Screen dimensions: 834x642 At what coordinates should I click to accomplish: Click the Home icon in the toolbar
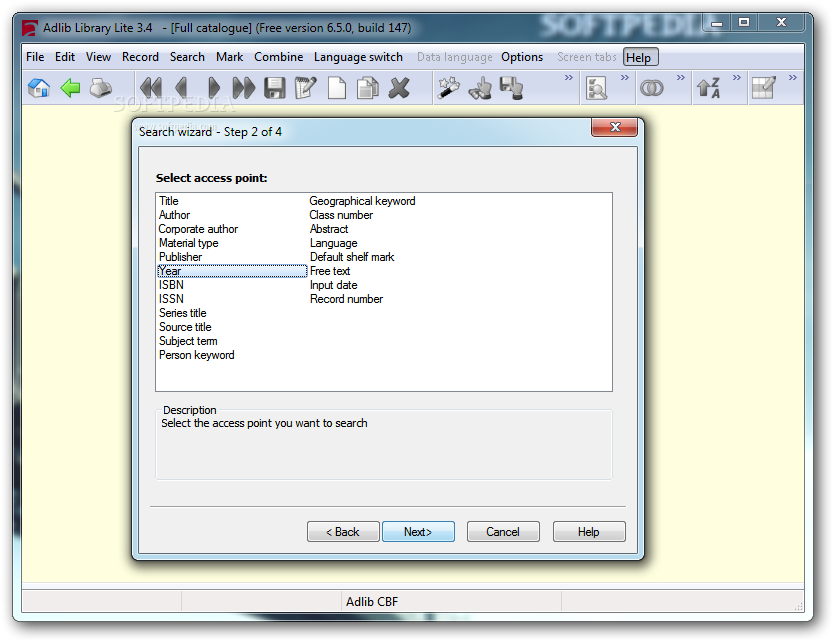click(x=39, y=88)
